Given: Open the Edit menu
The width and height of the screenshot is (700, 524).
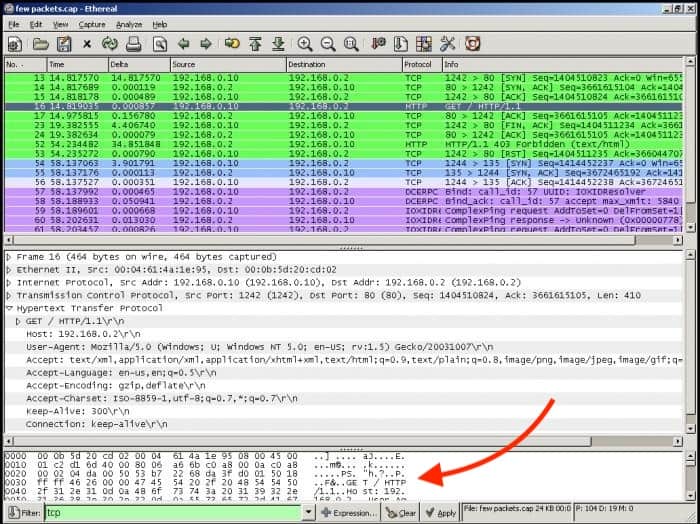Looking at the screenshot, I should [36, 25].
